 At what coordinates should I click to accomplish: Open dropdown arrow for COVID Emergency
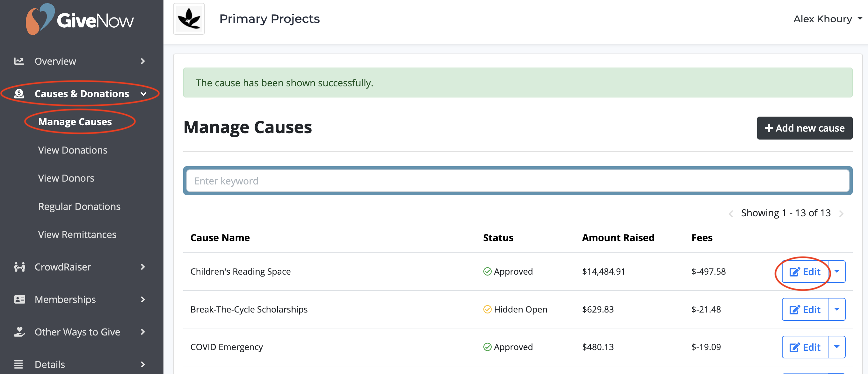click(837, 347)
